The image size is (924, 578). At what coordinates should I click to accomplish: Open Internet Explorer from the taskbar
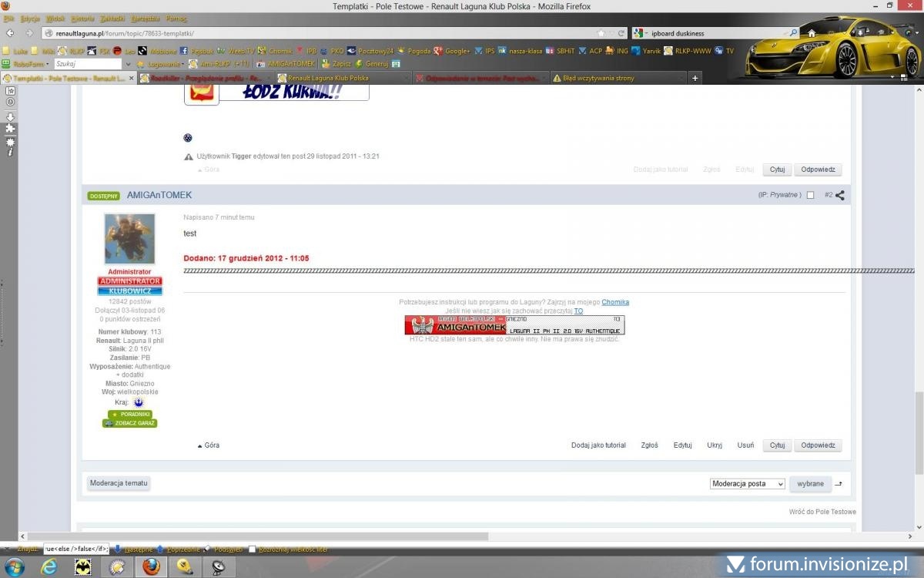50,567
